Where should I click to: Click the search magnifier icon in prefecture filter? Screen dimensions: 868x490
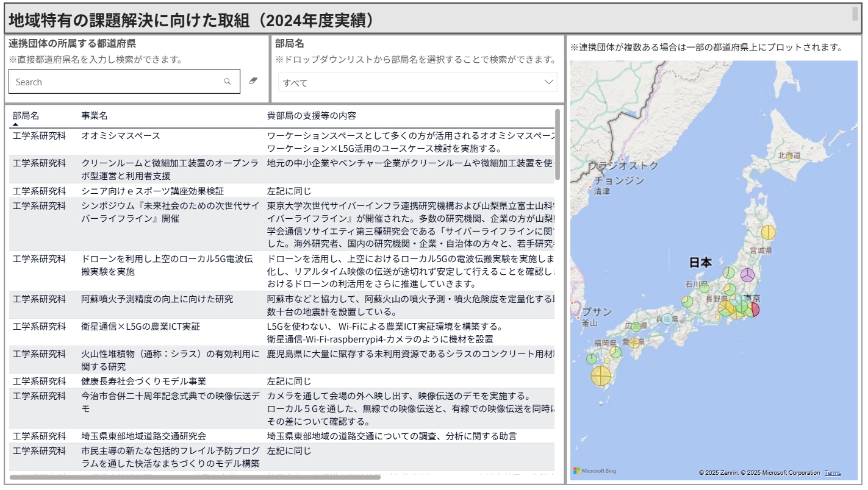[228, 82]
